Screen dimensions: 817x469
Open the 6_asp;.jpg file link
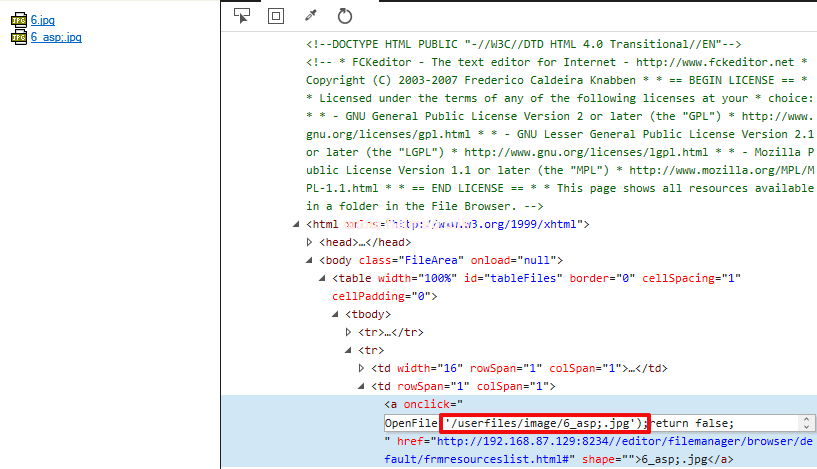tap(56, 37)
